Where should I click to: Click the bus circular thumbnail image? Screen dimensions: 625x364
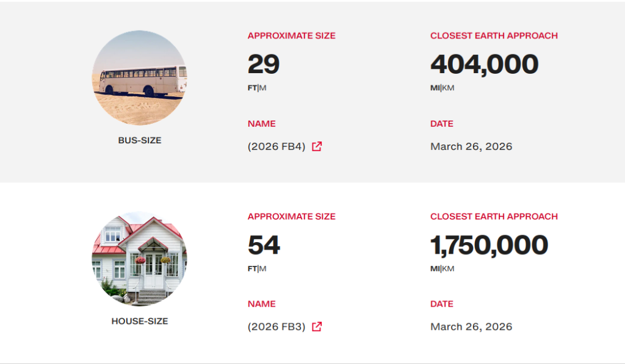point(140,78)
